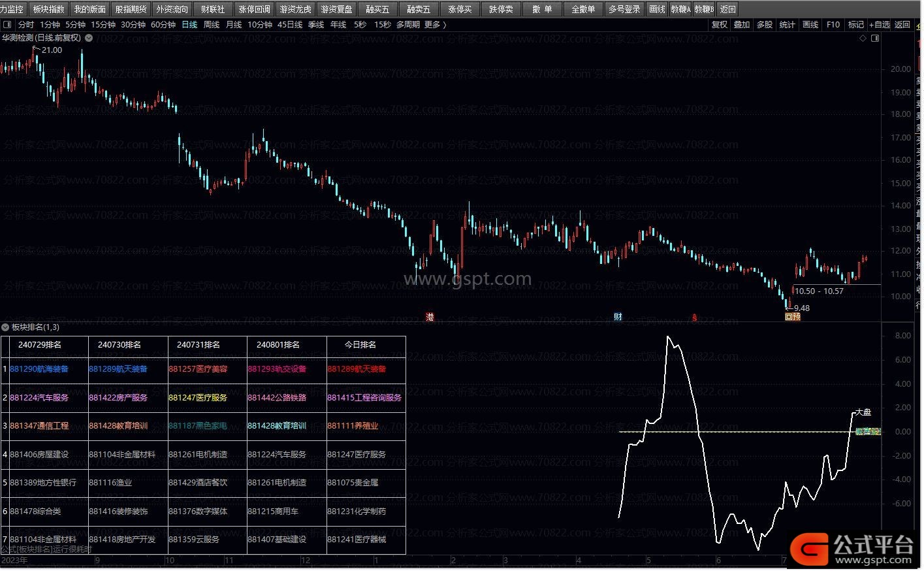Viewport: 924px width, 571px height.
Task: Click the 板块指数 toolbar button
Action: click(x=49, y=9)
